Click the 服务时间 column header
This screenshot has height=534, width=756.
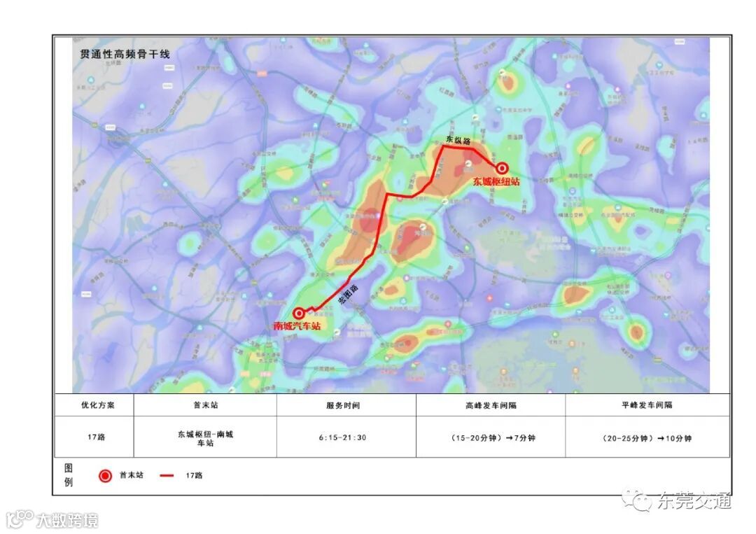click(x=343, y=406)
